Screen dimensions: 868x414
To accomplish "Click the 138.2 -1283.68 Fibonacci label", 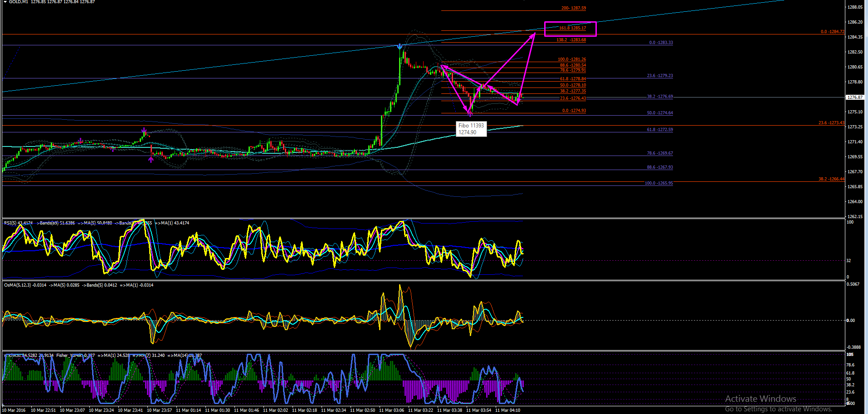I will point(571,40).
